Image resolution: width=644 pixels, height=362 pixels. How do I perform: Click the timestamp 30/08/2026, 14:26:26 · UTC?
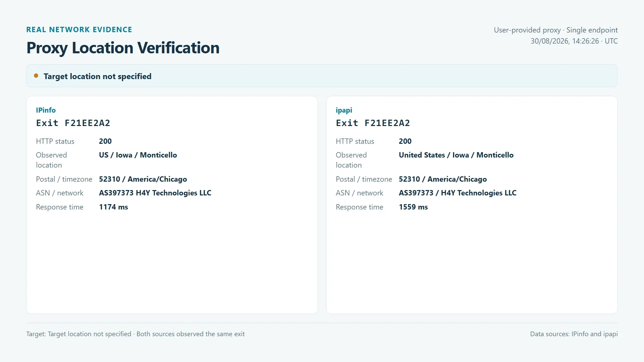574,41
